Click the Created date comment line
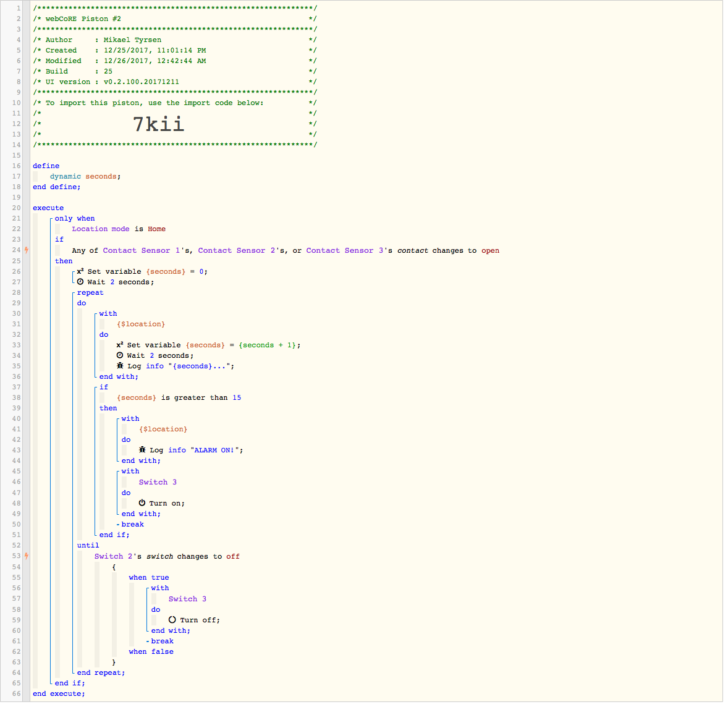Screen dimensions: 728x707 [175, 50]
